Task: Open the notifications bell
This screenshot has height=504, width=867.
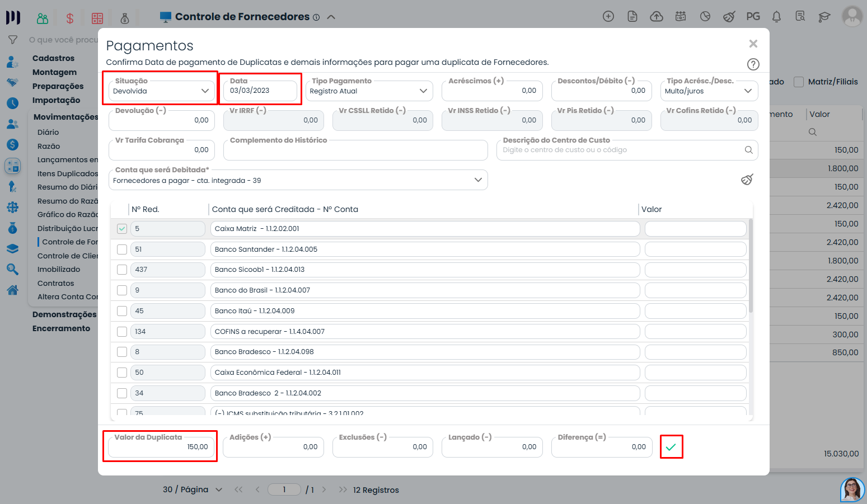Action: pos(776,17)
